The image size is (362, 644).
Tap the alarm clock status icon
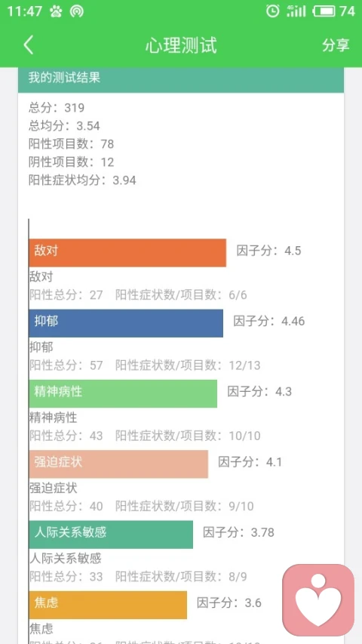tap(272, 11)
